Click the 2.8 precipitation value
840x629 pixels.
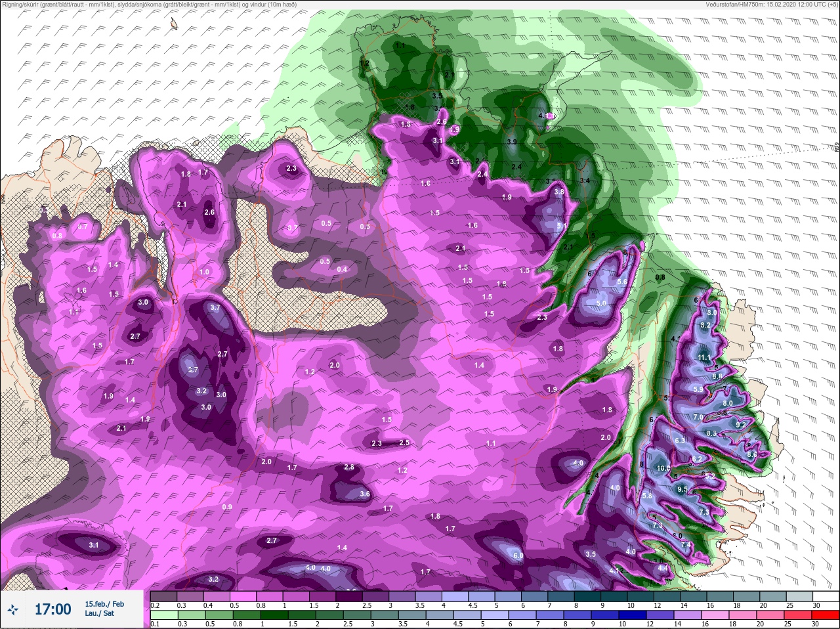pyautogui.click(x=349, y=467)
